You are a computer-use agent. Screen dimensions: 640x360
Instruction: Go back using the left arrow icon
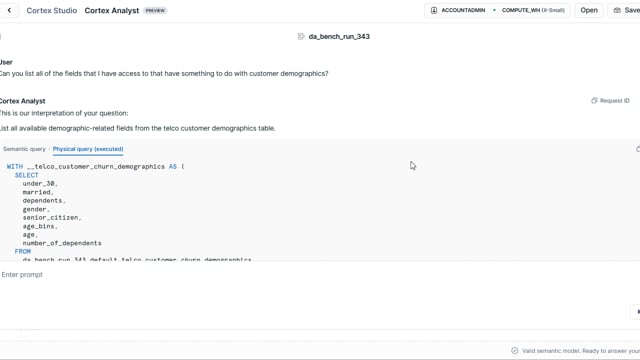tap(9, 10)
